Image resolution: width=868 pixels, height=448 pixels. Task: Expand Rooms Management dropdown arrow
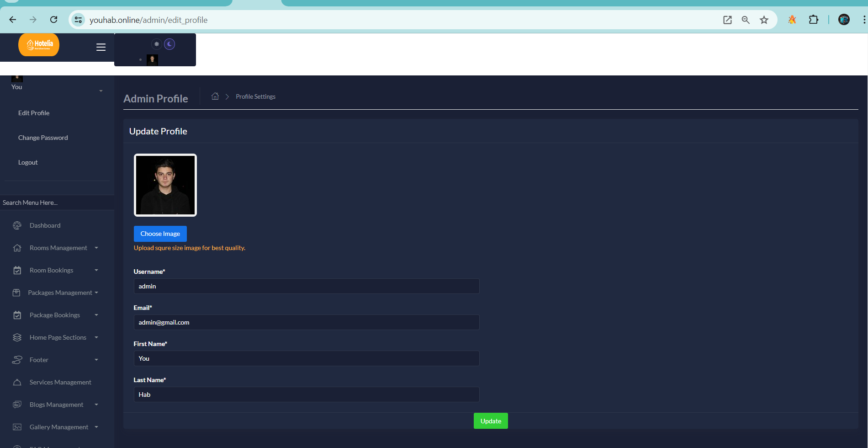[x=96, y=248]
